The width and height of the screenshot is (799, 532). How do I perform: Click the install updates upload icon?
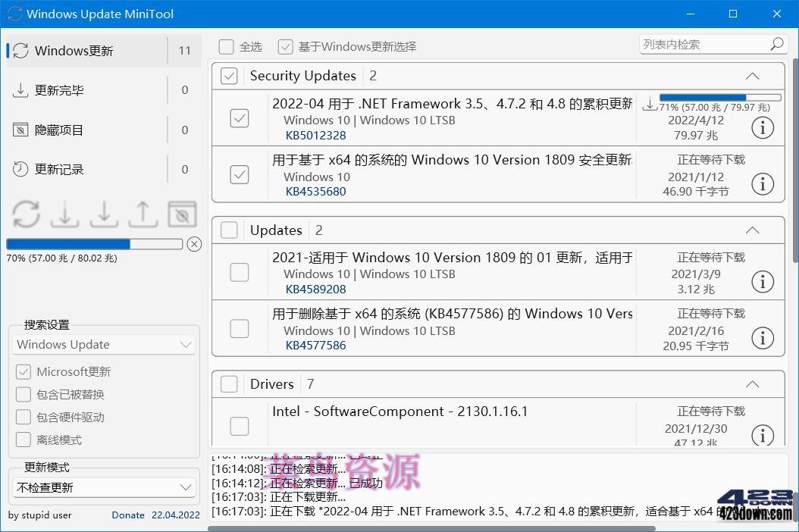(x=143, y=214)
